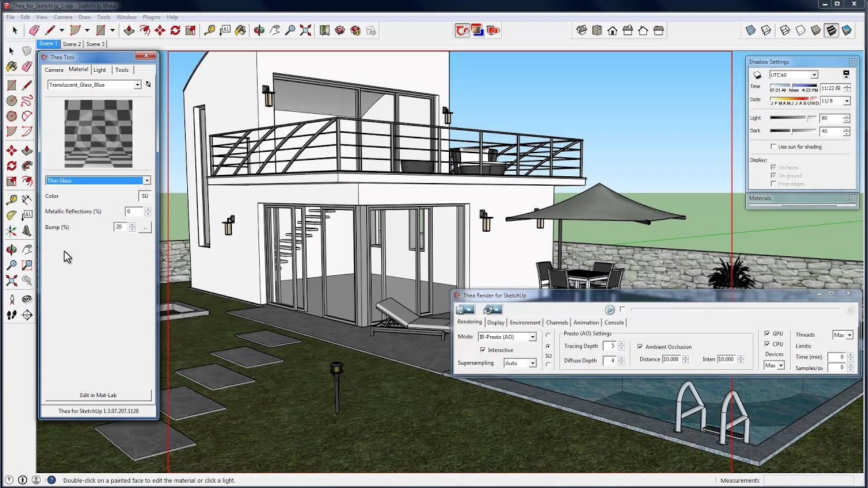The width and height of the screenshot is (868, 488).
Task: Enable the X-ray face style
Action: [751, 30]
